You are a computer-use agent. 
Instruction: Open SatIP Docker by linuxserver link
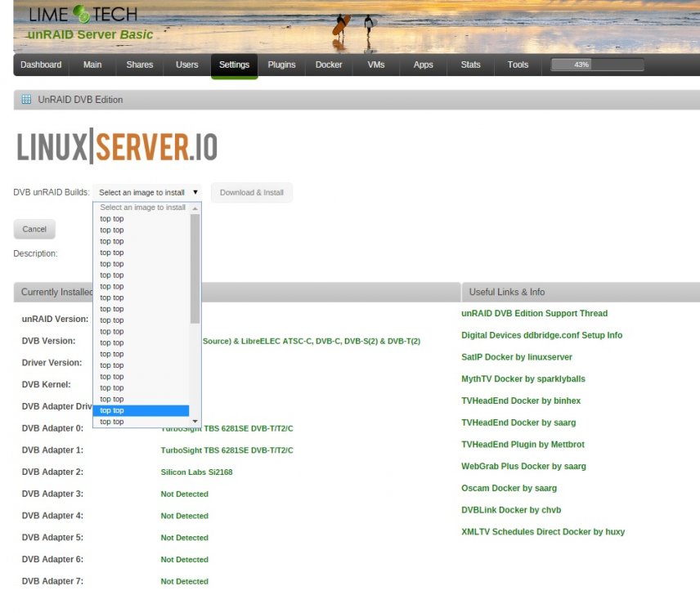click(x=517, y=357)
